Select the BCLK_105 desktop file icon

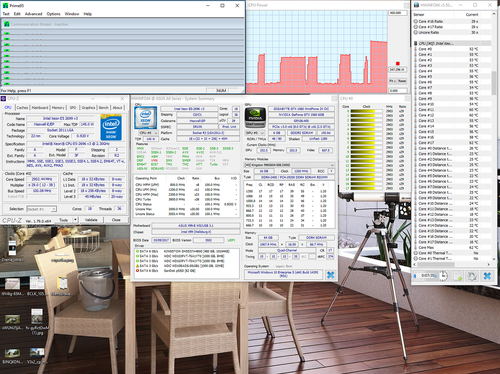[x=37, y=283]
